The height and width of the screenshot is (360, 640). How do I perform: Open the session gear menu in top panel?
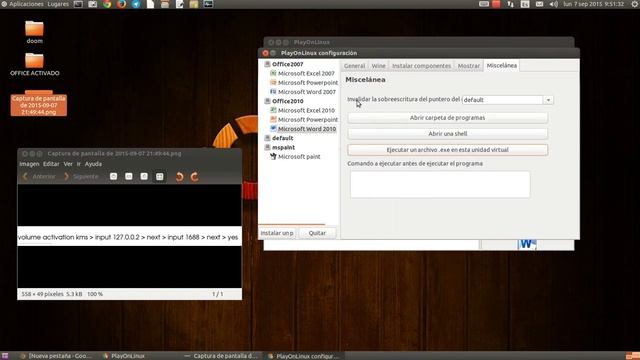(x=635, y=4)
